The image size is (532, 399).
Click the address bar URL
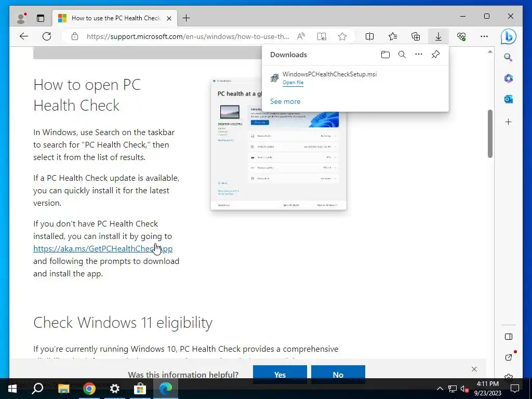tap(188, 36)
